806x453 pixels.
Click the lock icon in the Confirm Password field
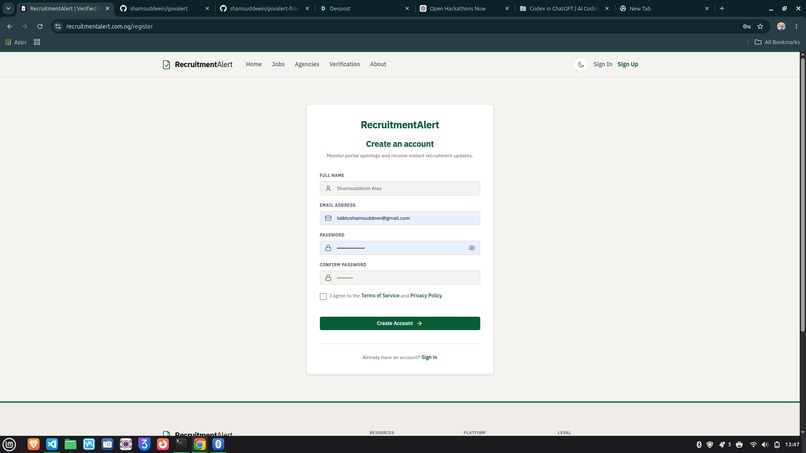pyautogui.click(x=328, y=278)
